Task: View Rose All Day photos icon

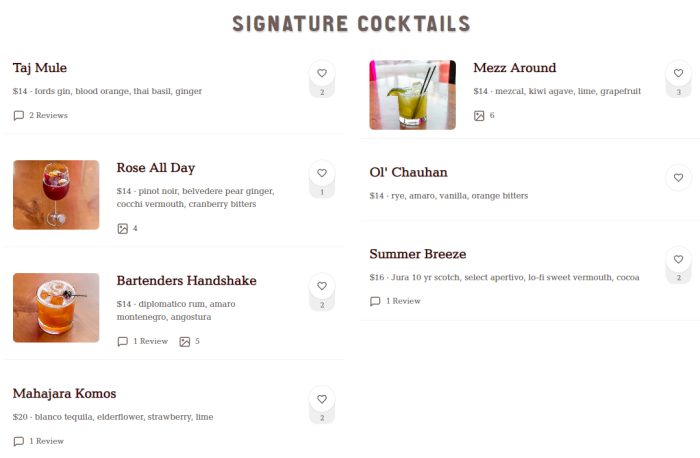Action: (x=123, y=229)
